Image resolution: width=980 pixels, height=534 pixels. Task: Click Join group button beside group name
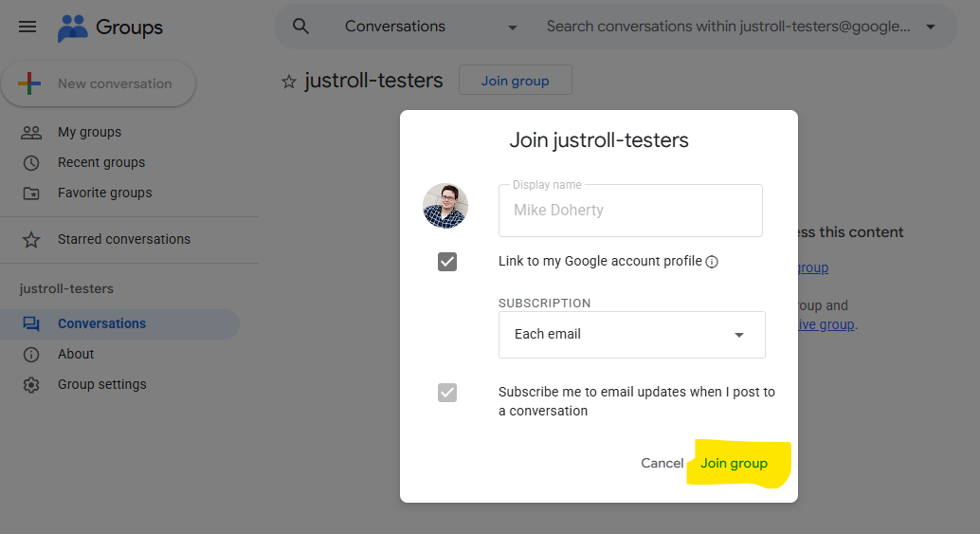(x=515, y=81)
